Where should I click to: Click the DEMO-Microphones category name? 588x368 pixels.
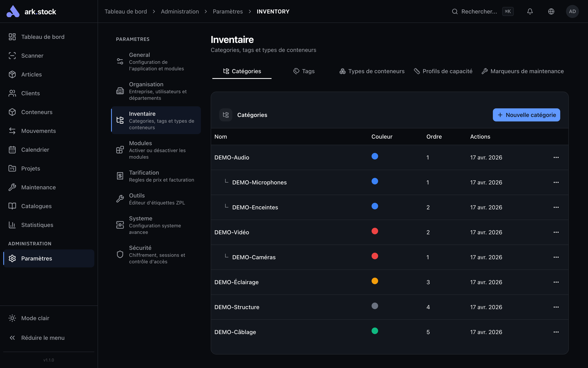(259, 182)
